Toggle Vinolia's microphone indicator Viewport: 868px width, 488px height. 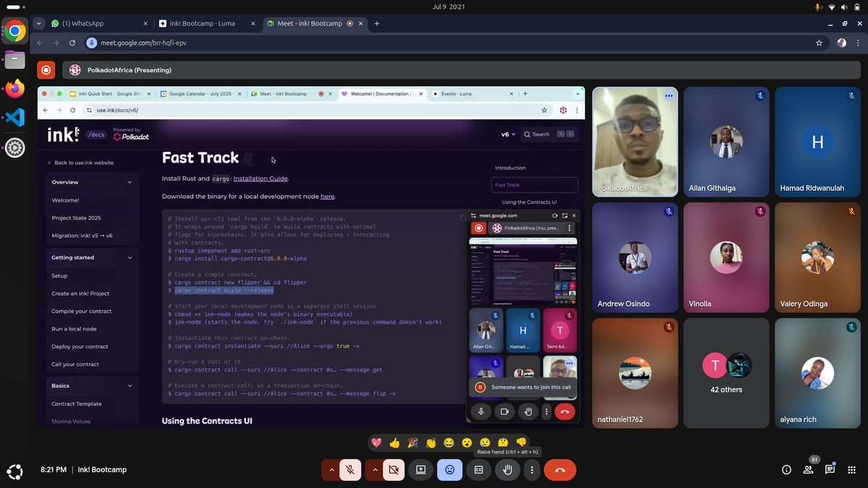pyautogui.click(x=759, y=210)
